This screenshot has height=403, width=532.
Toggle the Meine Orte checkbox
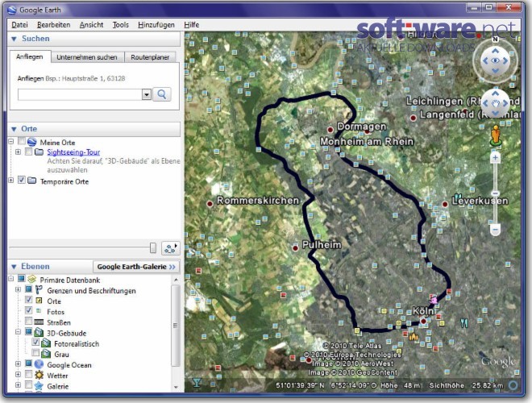coord(22,141)
